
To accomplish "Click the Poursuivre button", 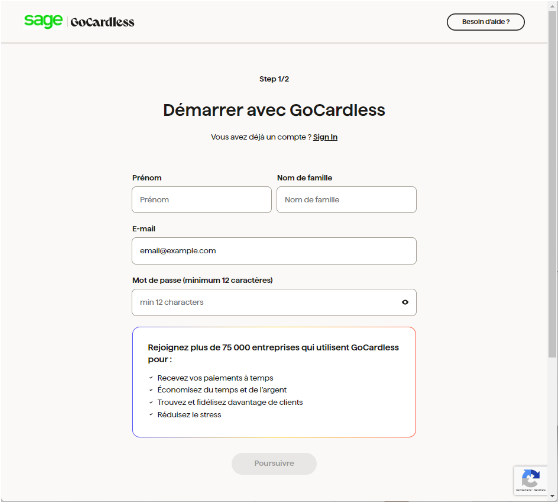I will tap(274, 464).
